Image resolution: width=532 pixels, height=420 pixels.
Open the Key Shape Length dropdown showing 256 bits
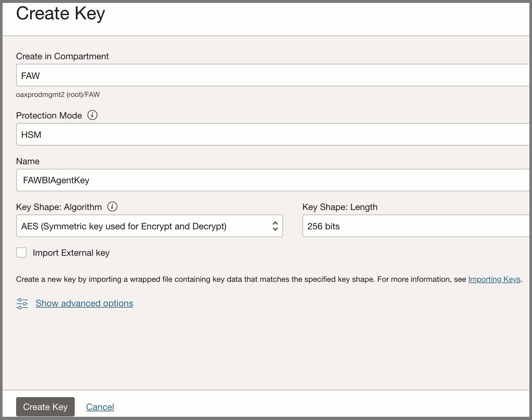click(x=415, y=226)
